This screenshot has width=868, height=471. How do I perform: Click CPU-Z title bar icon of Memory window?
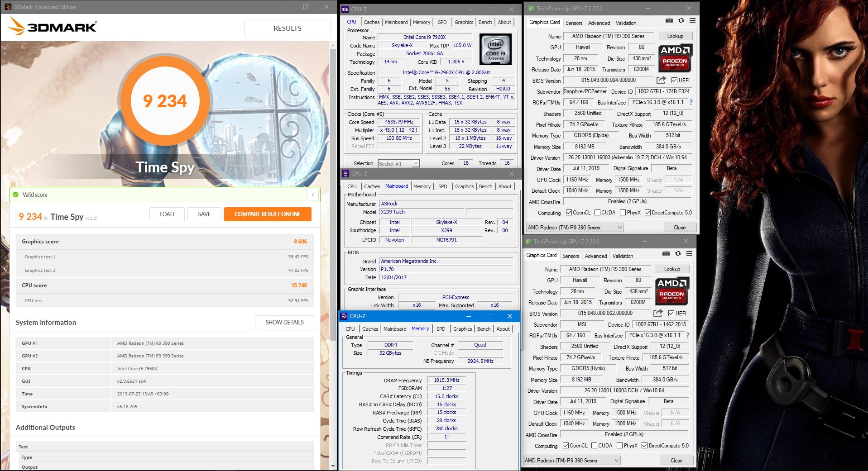pos(344,316)
